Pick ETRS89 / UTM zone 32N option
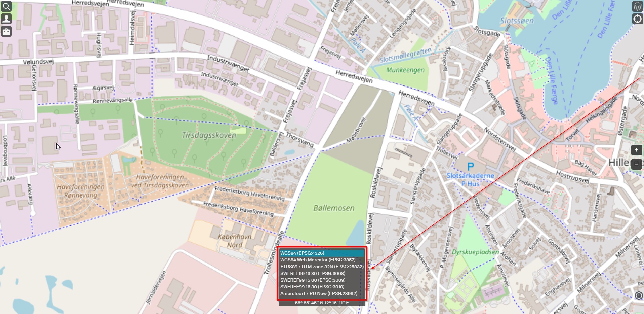Viewport: 644px width, 314px height. tap(322, 267)
